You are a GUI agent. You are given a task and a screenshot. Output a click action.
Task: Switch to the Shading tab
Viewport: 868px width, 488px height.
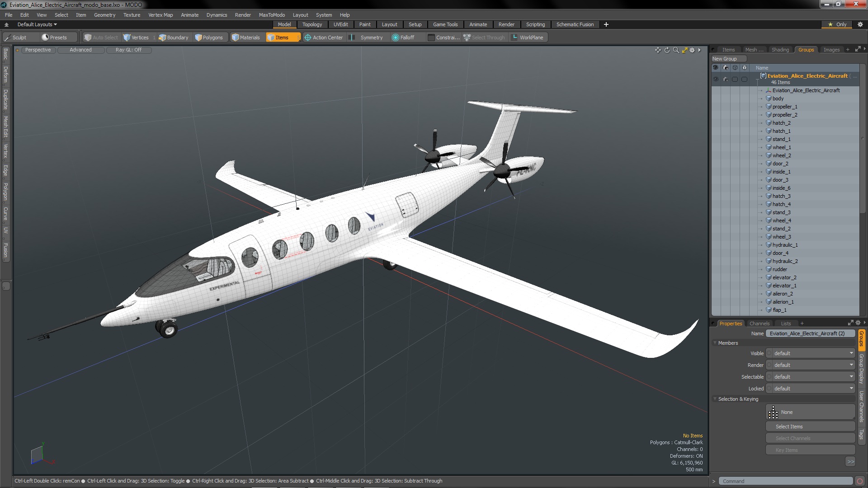tap(780, 50)
